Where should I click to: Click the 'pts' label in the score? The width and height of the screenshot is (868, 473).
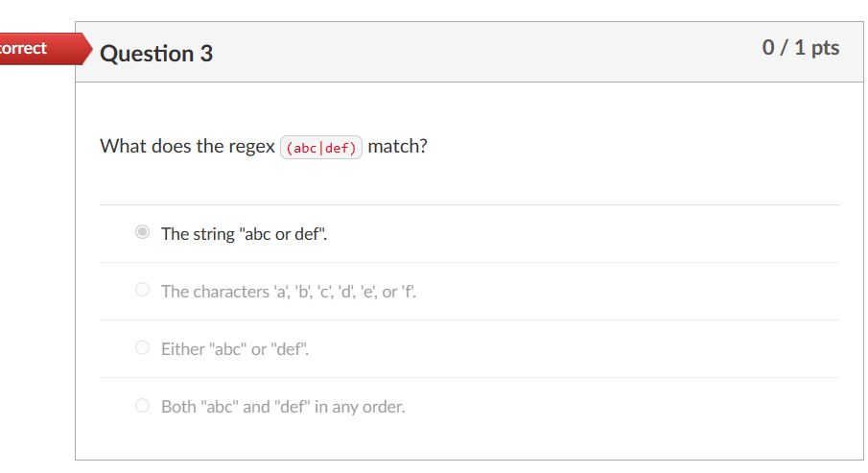click(826, 49)
